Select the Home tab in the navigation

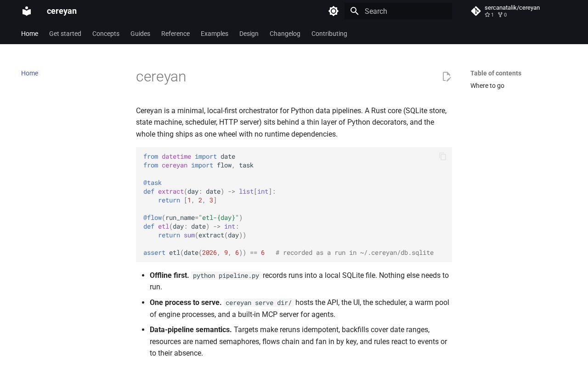29,34
